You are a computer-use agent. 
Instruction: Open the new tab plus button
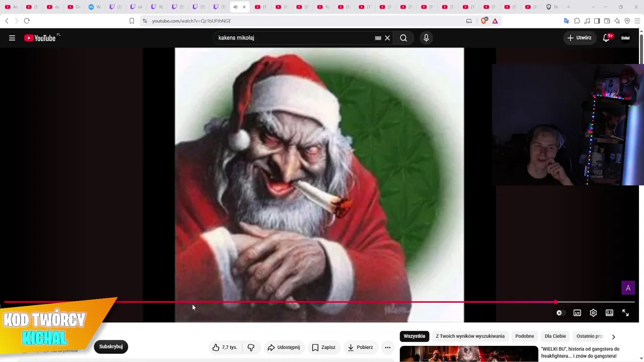click(569, 7)
